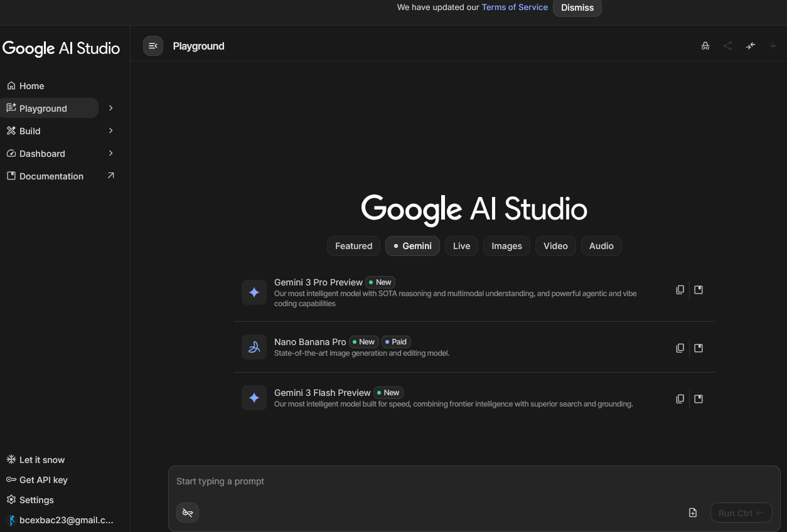Expand the Playground sidebar chevron
Viewport: 787px width, 532px height.
pyautogui.click(x=111, y=108)
